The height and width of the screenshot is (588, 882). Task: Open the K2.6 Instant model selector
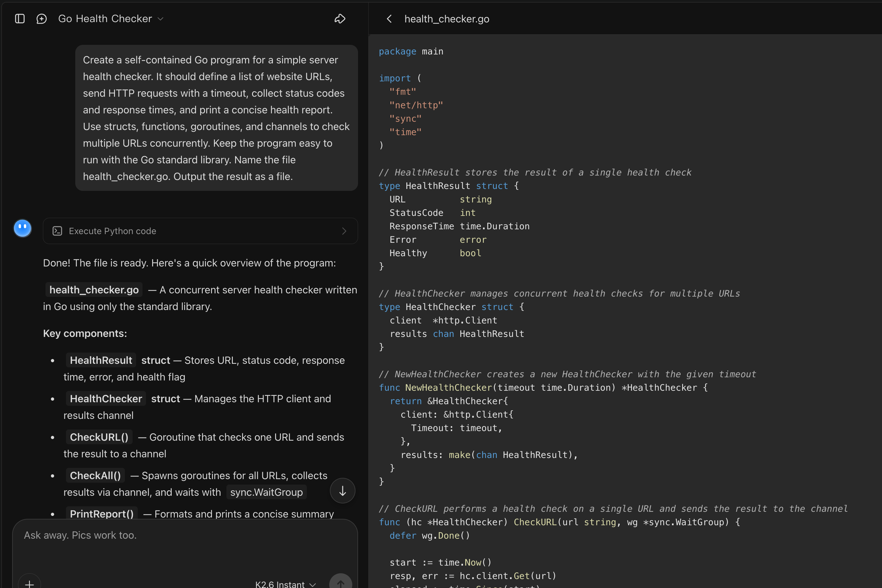click(x=286, y=584)
